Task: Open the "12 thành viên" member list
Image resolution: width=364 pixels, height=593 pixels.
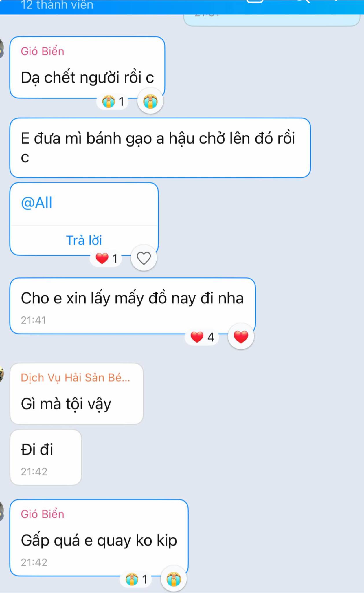Action: click(57, 5)
